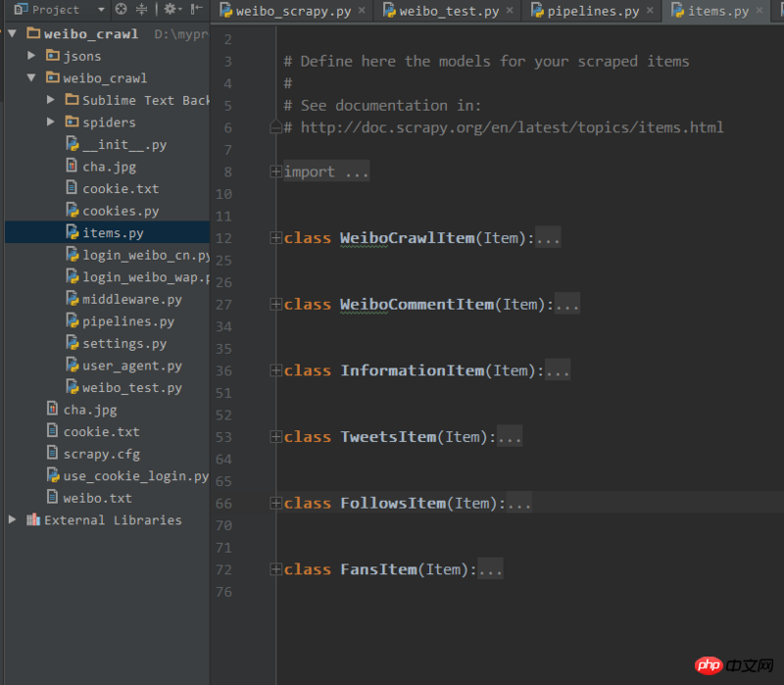The image size is (784, 685).
Task: Click the Collapse All icon in Project panel
Action: click(x=142, y=10)
